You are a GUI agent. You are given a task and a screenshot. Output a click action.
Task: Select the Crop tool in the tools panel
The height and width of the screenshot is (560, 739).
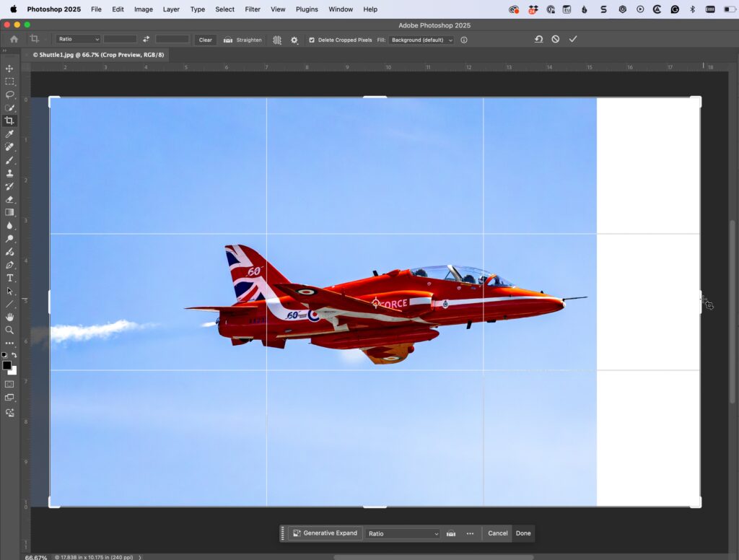(9, 121)
